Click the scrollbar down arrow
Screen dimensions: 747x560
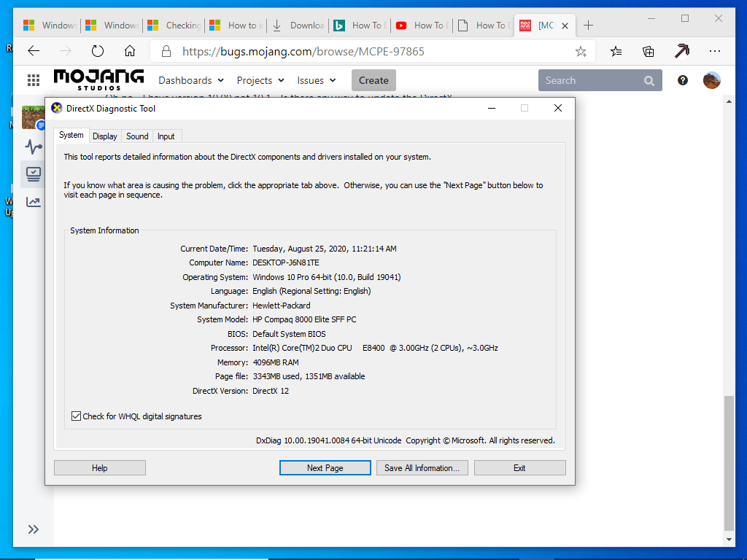point(729,540)
